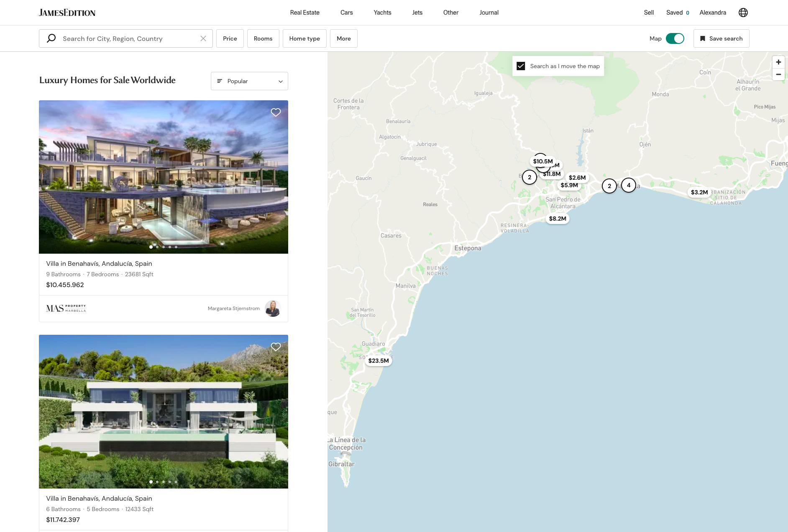
Task: Select the $10.5M map marker
Action: click(543, 161)
